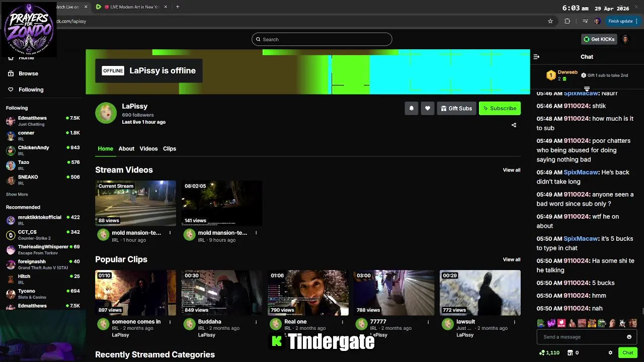644x362 pixels.
Task: Open Tyceno recommended channel
Action: [x=43, y=294]
